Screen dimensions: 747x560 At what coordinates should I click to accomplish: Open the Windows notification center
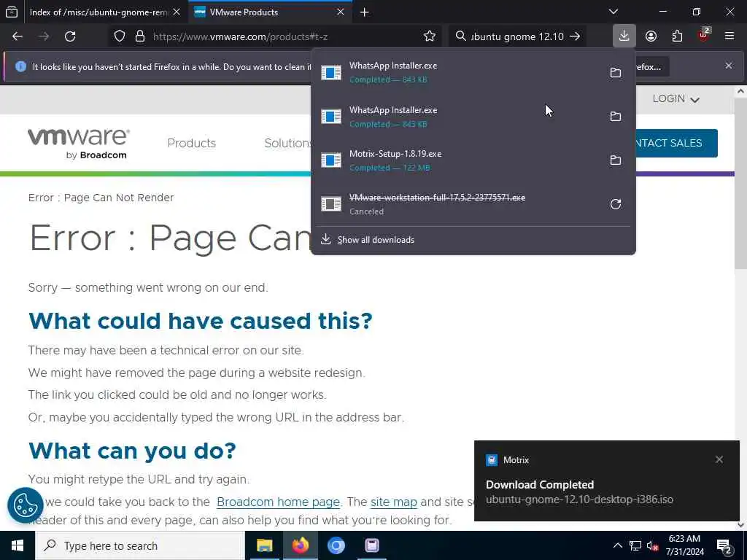[x=724, y=546]
